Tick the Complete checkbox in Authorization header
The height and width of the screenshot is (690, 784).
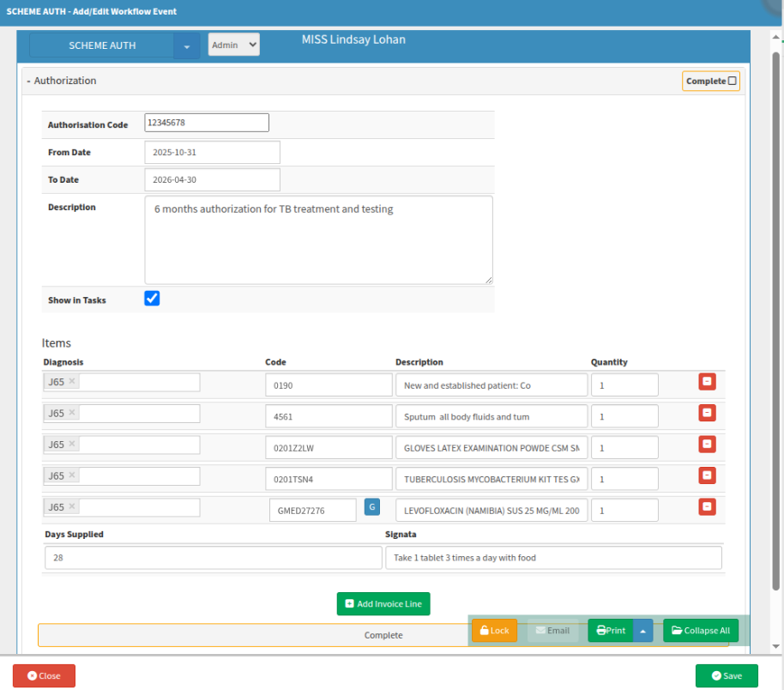click(732, 81)
